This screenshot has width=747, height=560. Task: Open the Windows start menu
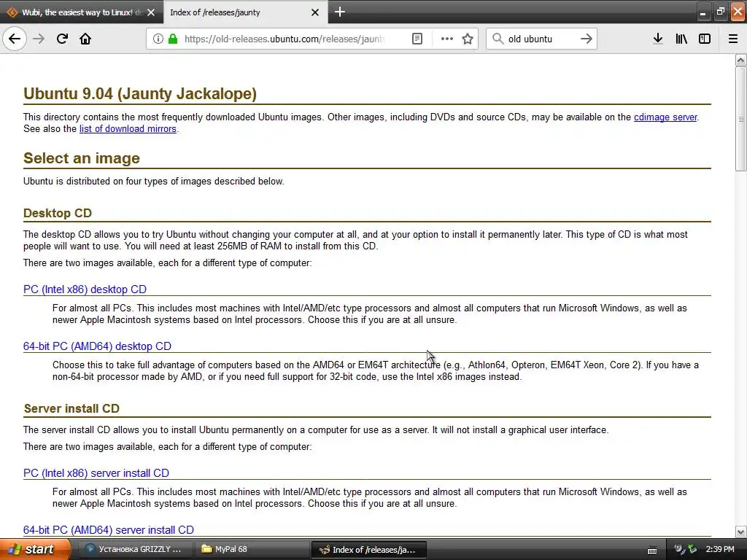point(35,549)
